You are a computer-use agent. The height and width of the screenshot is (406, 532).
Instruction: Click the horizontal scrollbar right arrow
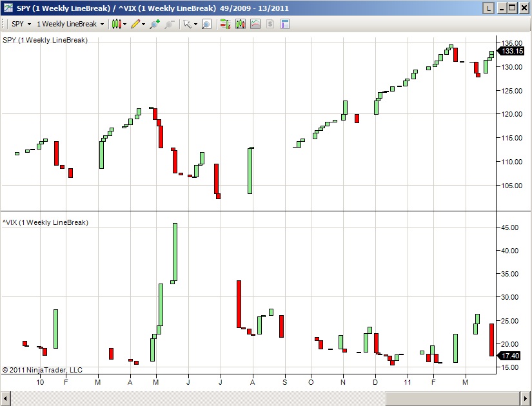[526, 398]
